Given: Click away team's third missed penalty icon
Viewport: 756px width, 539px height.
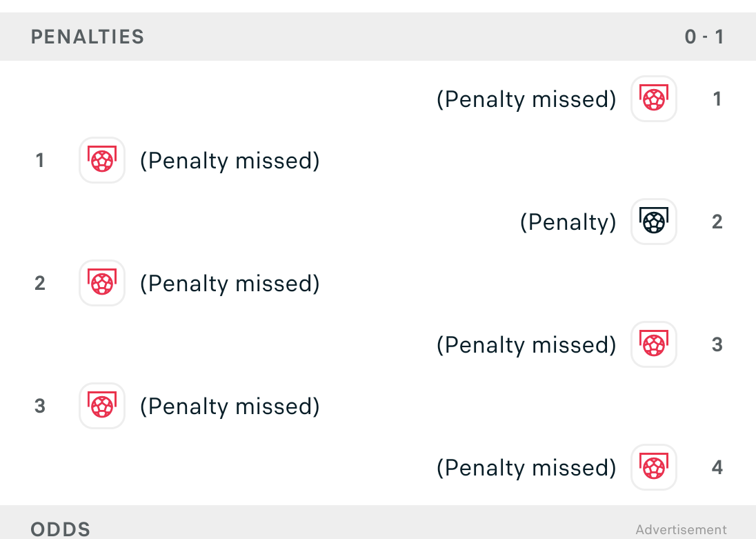Looking at the screenshot, I should pos(653,344).
